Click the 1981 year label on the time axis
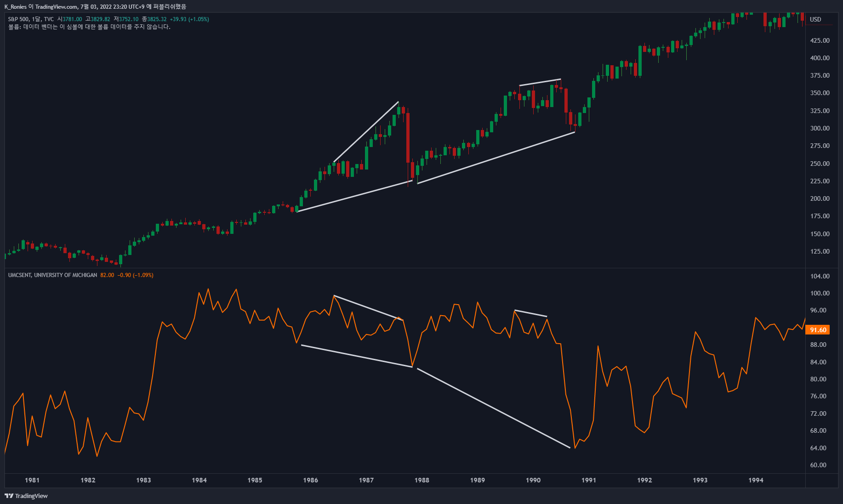Image resolution: width=843 pixels, height=504 pixels. click(x=32, y=480)
